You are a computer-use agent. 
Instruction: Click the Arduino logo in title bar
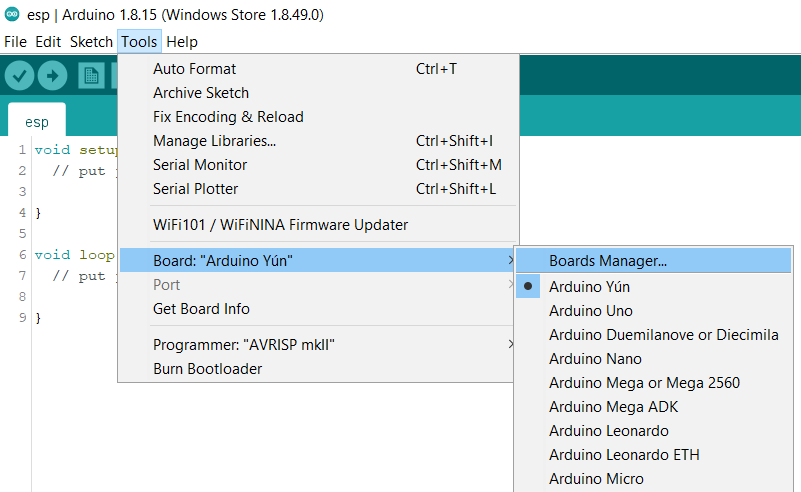[x=12, y=14]
